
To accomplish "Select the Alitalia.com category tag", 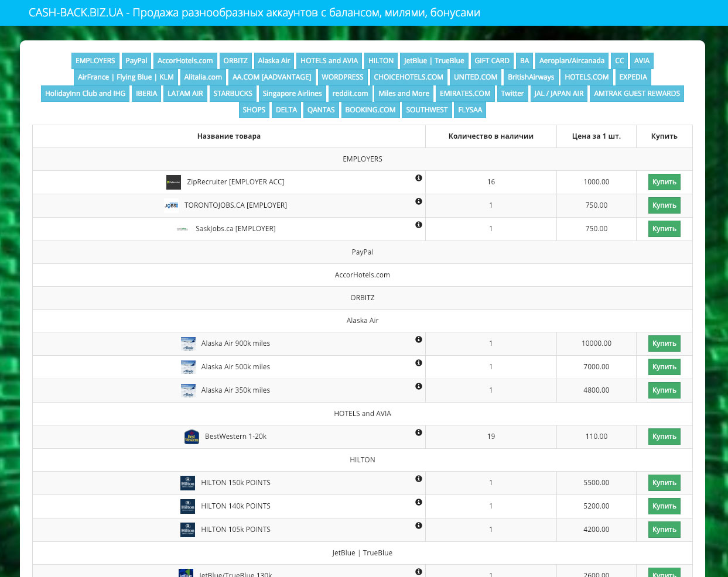I will click(x=203, y=77).
